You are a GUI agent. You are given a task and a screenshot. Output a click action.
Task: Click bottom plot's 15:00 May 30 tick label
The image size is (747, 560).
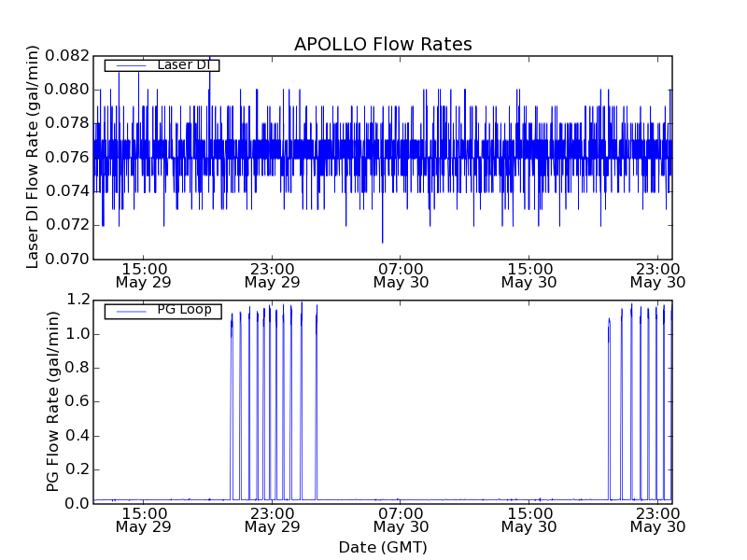coord(529,520)
